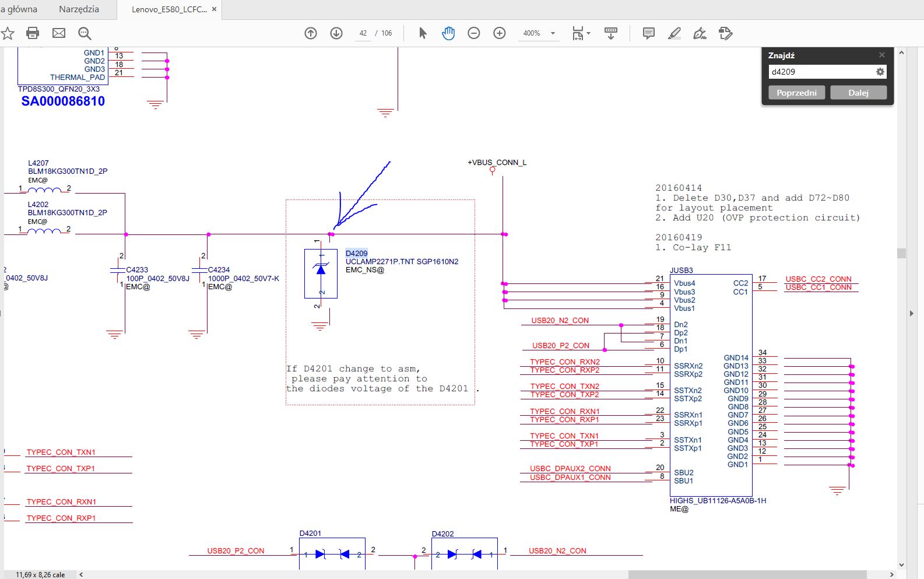
Task: Click the horizontal scrollbar right arrow
Action: point(892,574)
